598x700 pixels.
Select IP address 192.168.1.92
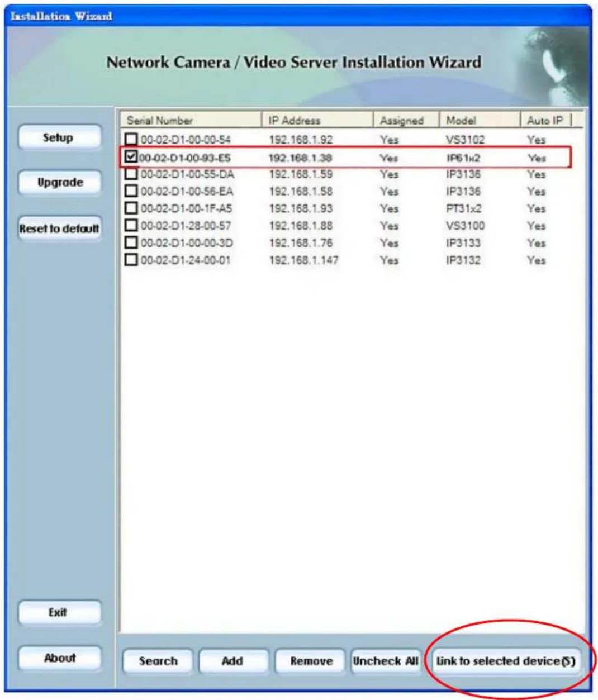(x=300, y=140)
